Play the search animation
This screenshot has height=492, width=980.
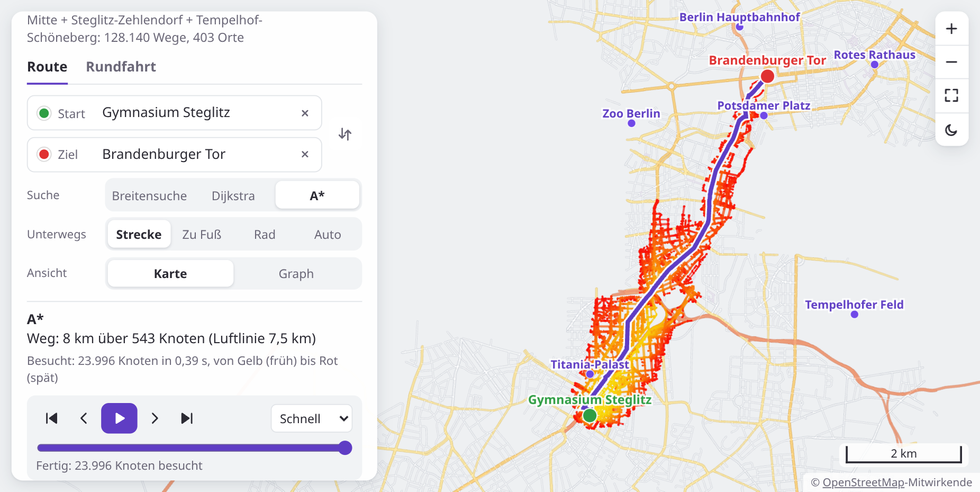coord(120,418)
